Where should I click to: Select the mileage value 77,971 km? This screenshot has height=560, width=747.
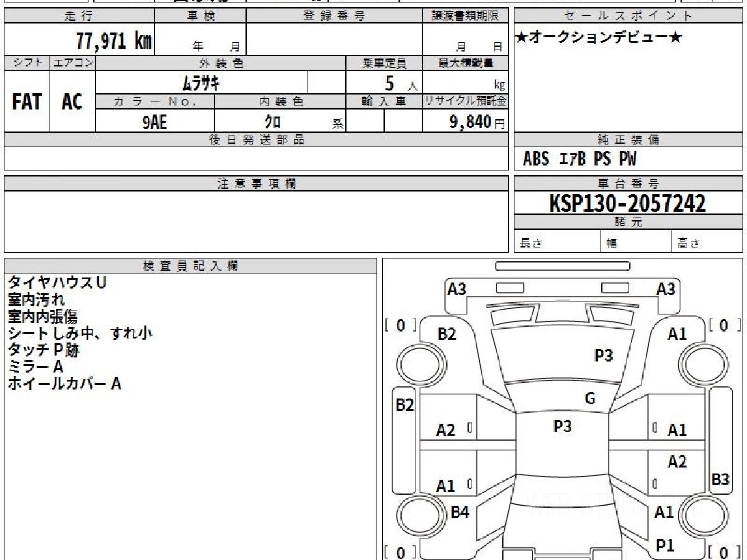point(114,42)
